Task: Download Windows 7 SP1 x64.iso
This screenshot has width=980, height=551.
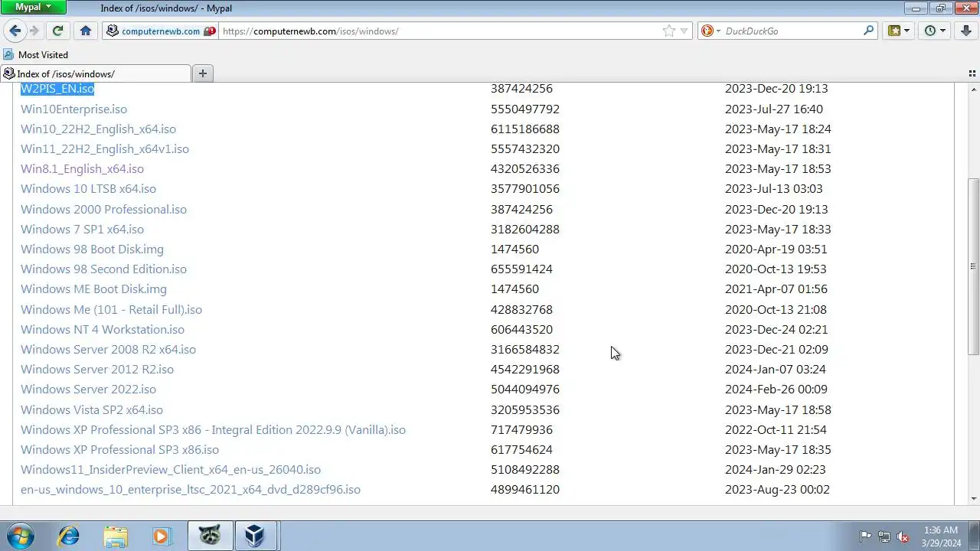Action: point(82,230)
